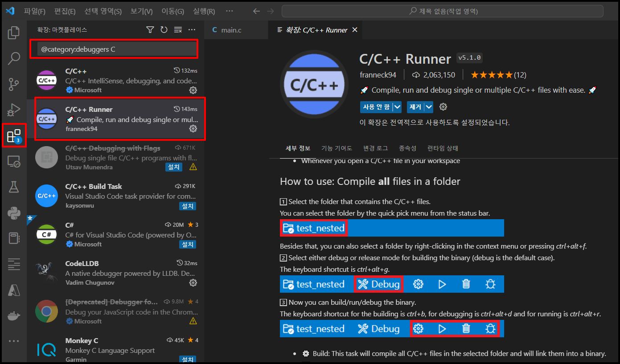
Task: Open the Python icon in activity bar
Action: coord(14,213)
